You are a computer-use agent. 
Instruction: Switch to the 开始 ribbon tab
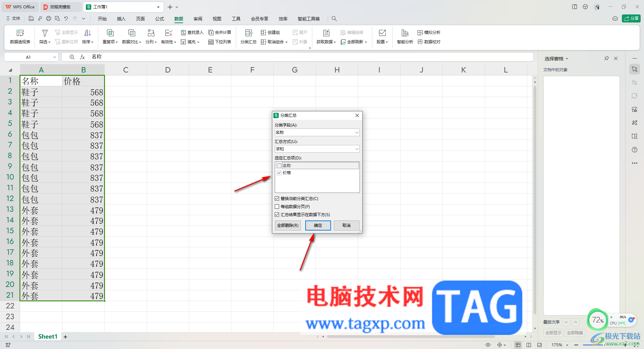(102, 19)
